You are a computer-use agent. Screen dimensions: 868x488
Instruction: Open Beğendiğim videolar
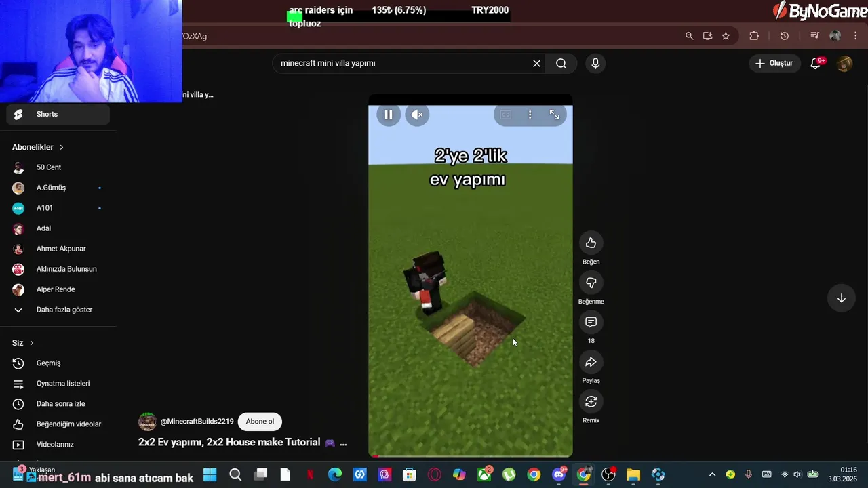(x=58, y=424)
